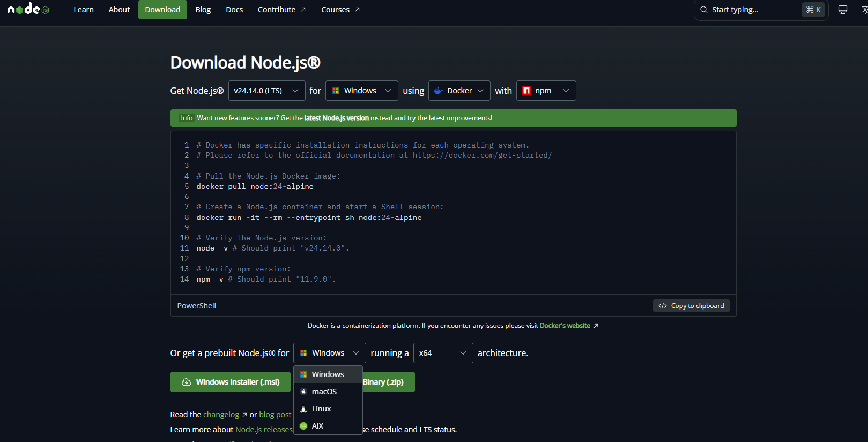Toggle theme using the monitor icon
Screen dimensions: 868x442
(843, 10)
